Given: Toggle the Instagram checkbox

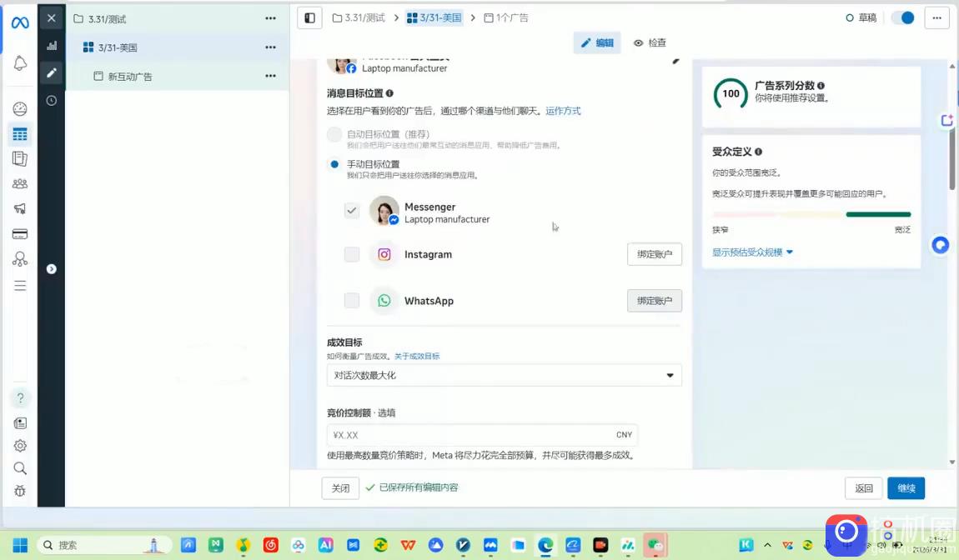Looking at the screenshot, I should tap(352, 254).
